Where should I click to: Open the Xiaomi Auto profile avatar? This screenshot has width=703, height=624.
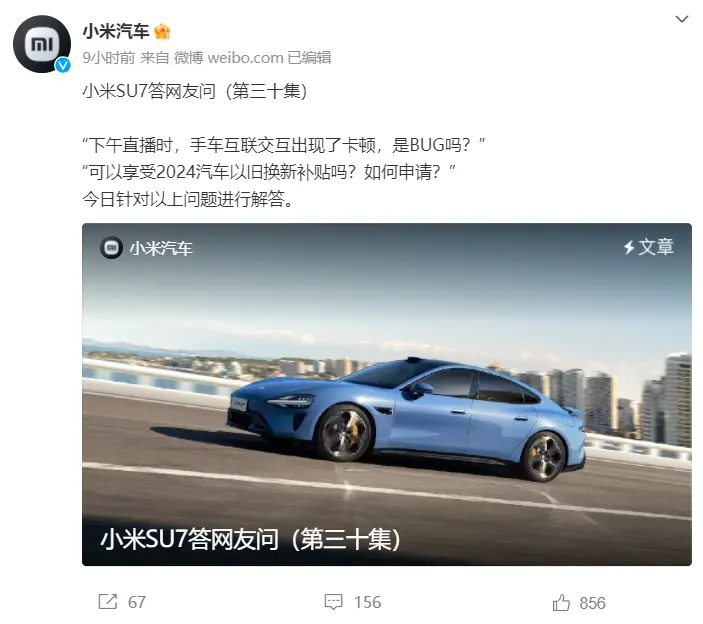click(42, 44)
